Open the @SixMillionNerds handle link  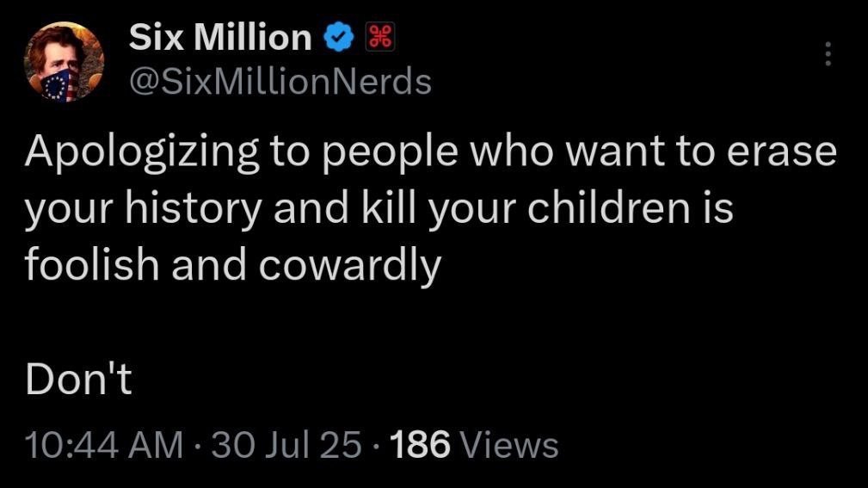(280, 82)
